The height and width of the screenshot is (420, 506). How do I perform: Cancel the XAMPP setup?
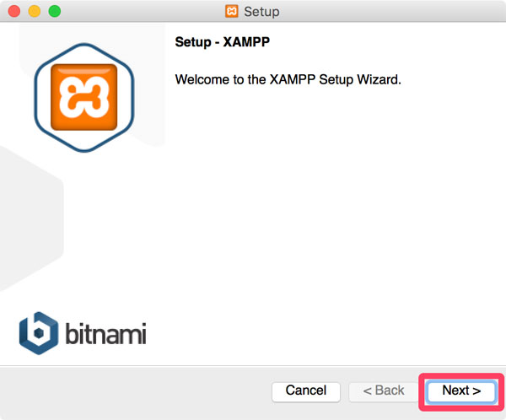point(305,391)
